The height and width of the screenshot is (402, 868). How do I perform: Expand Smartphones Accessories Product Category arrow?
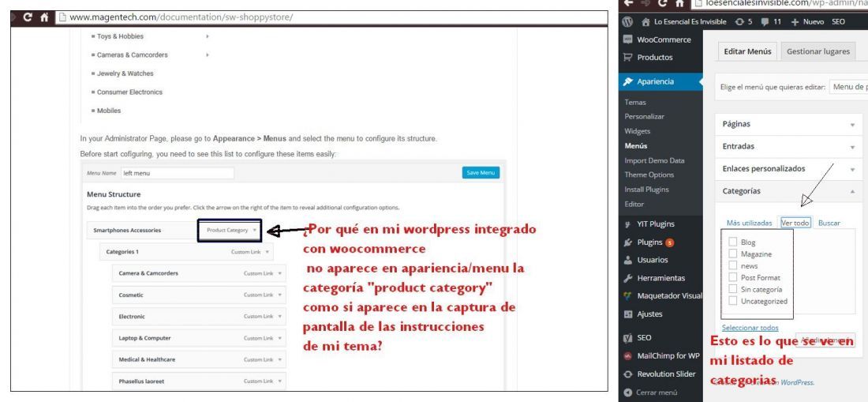[255, 230]
